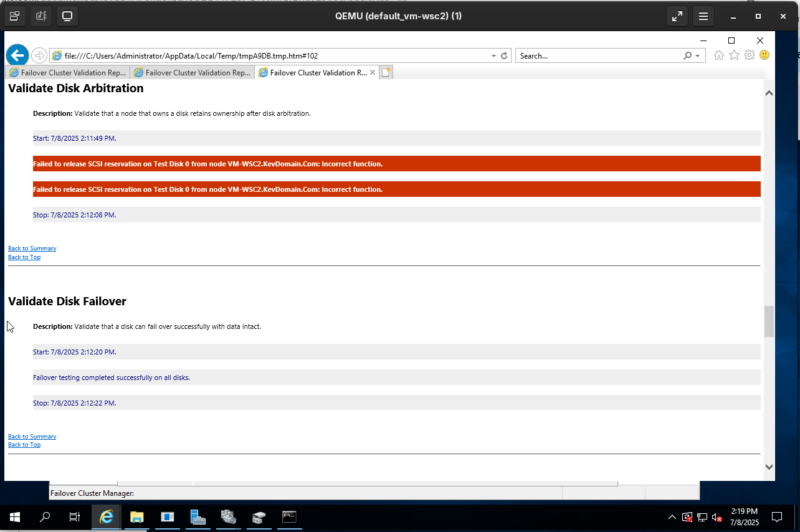The image size is (800, 532).
Task: Click the 'Failover Cluster Manager:' status bar text
Action: (x=92, y=493)
